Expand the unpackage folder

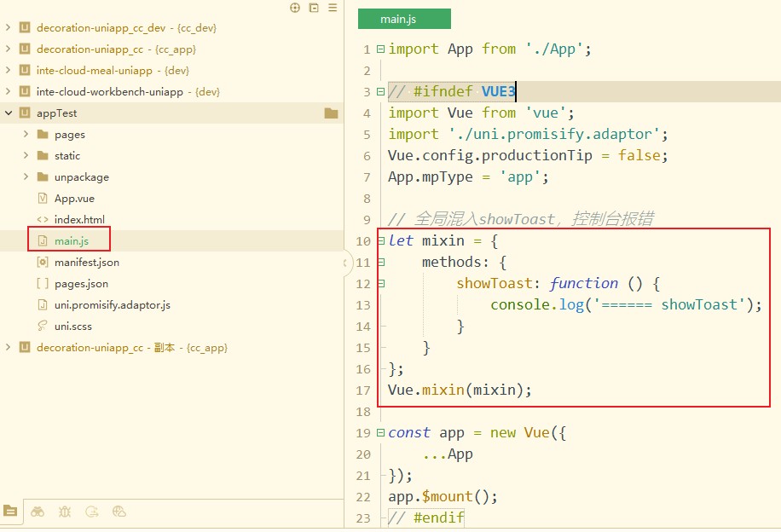click(x=26, y=177)
